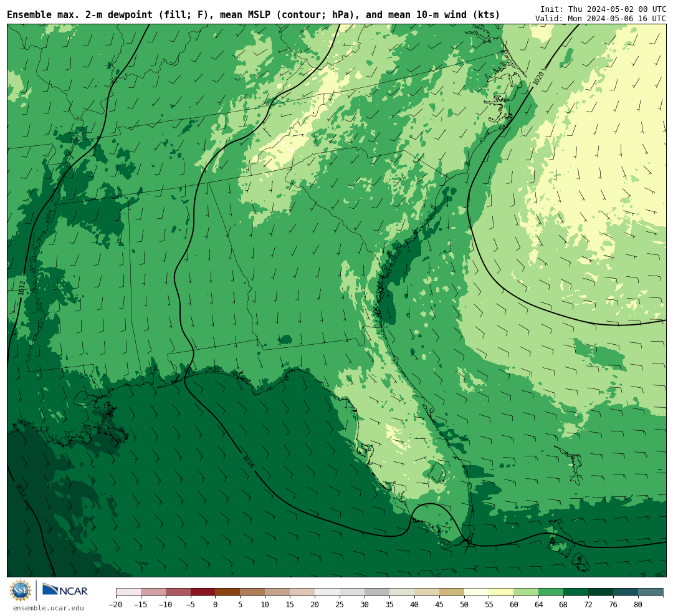The image size is (673, 616).
Task: Click the 50 colorbar tick label
Action: coord(464,604)
